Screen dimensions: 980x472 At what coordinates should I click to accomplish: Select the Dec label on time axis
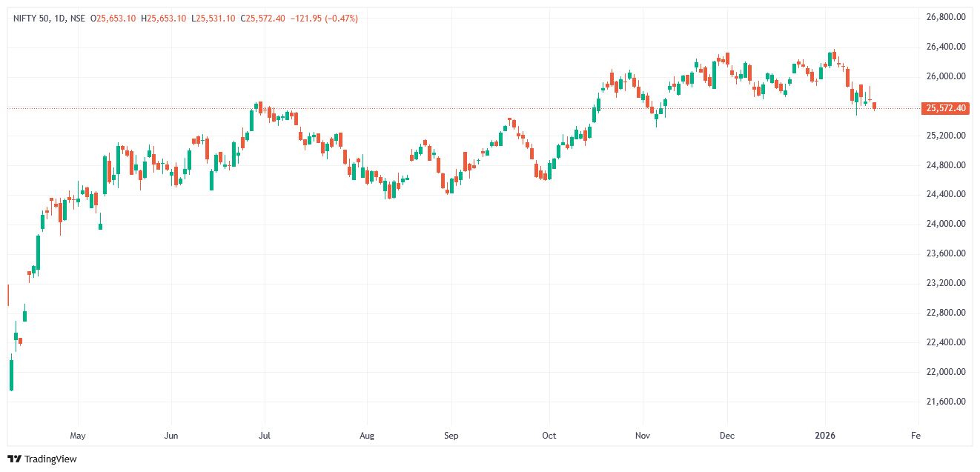[x=726, y=436]
